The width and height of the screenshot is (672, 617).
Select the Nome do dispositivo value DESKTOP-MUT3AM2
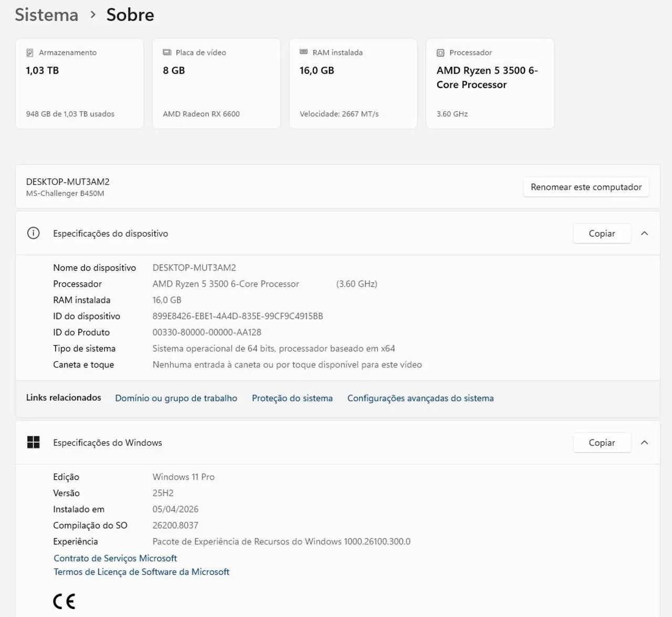coord(194,268)
